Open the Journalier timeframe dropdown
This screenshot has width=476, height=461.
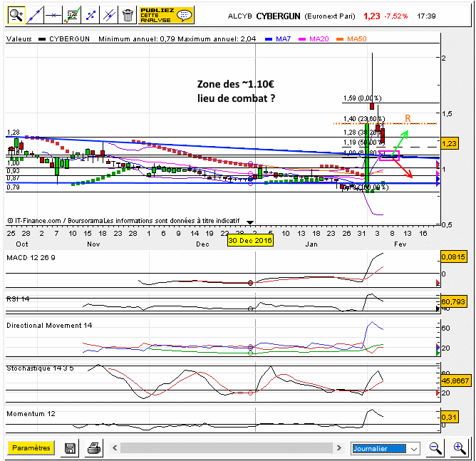point(386,448)
